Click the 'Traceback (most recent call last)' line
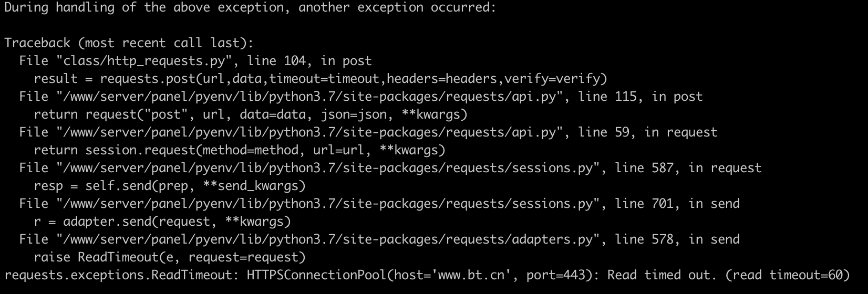The height and width of the screenshot is (294, 868). pos(129,44)
